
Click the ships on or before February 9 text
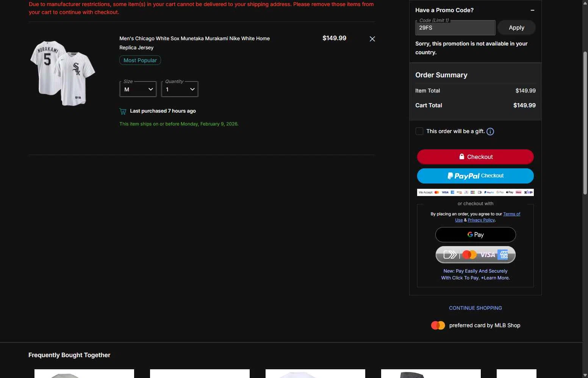(x=179, y=124)
